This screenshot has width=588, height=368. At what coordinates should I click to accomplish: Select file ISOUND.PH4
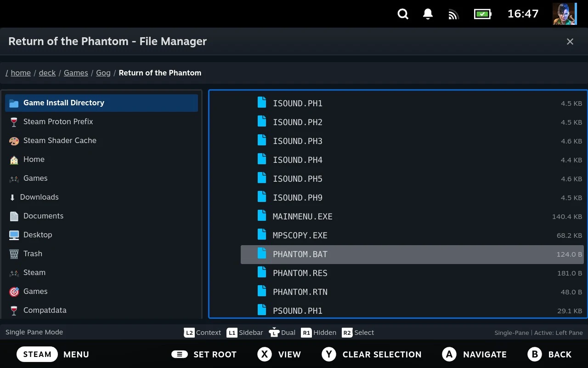[x=412, y=160]
